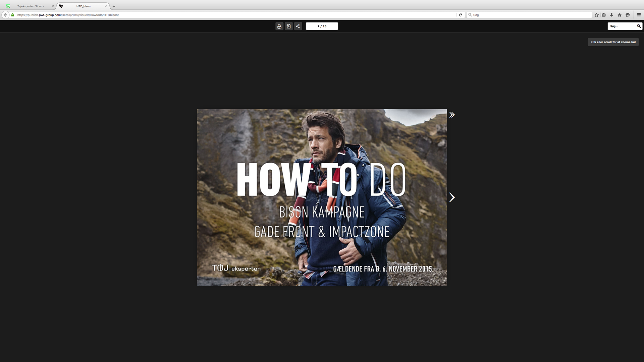
Task: Open a new browser tab
Action: 114,6
